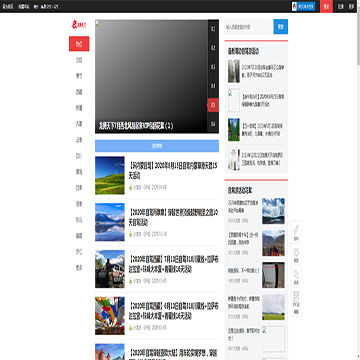Open the lake mountain reflection article thumbnail
360x360 pixels.
coord(110,222)
